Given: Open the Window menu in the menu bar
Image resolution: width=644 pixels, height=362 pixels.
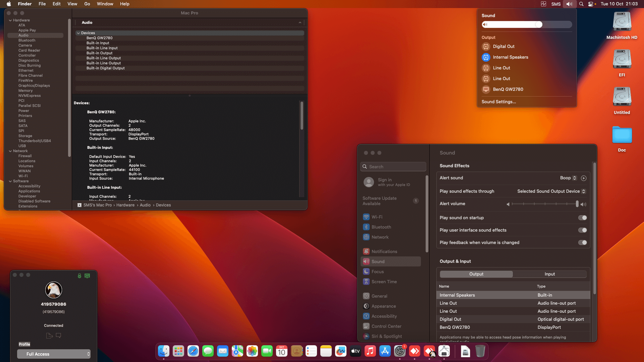Looking at the screenshot, I should click(x=105, y=4).
